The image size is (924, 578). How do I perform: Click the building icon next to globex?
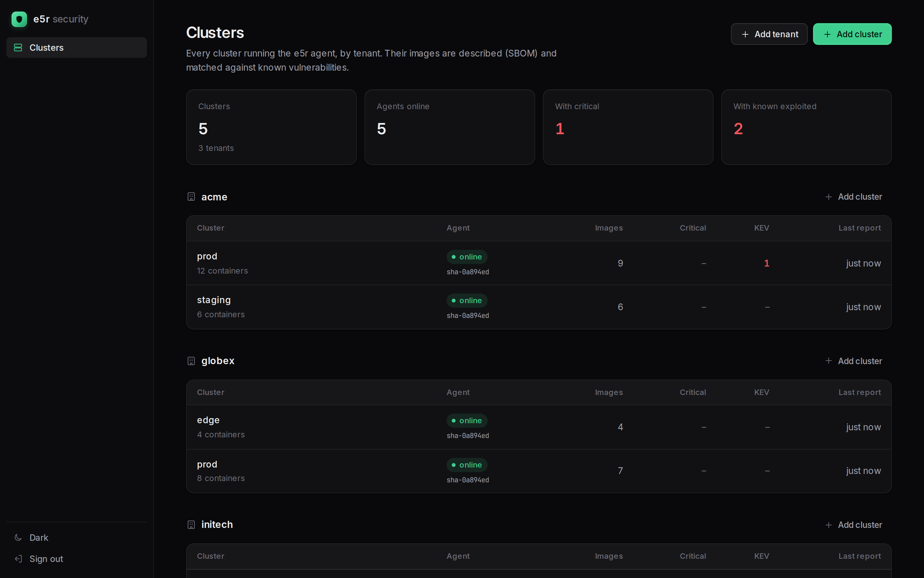click(191, 361)
